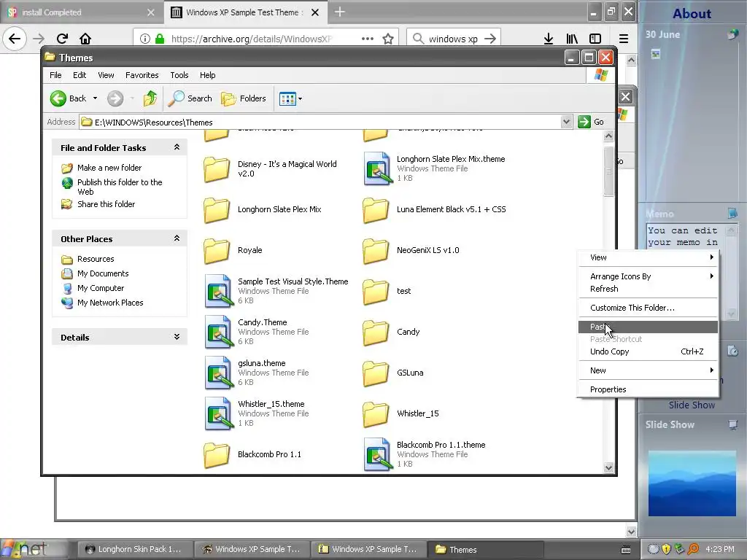The image size is (747, 560).
Task: Go back with the Explorer Back button
Action: 68,98
